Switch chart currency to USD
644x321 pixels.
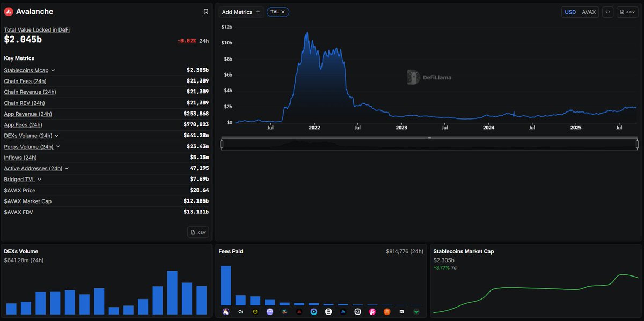pyautogui.click(x=570, y=12)
